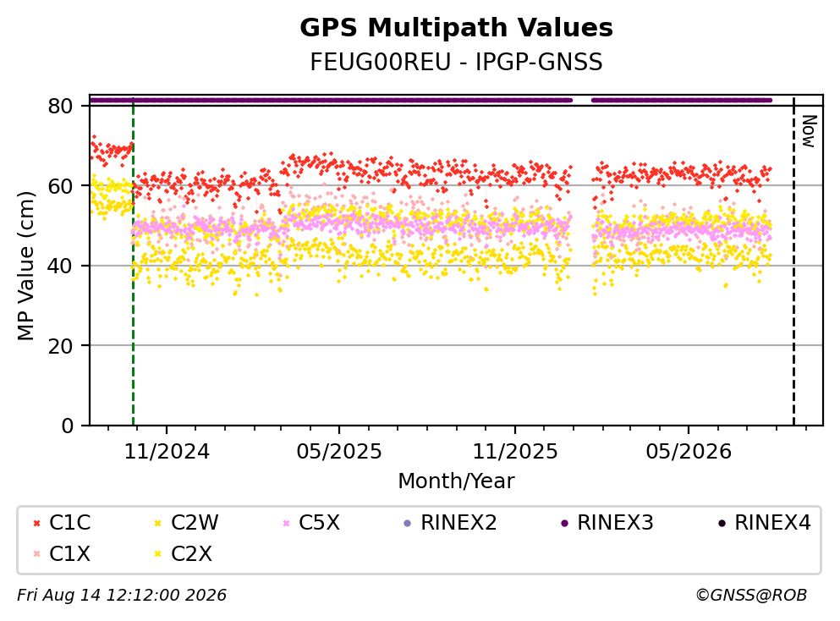Click the green dashed vertical line
The image size is (840, 621).
(x=133, y=261)
